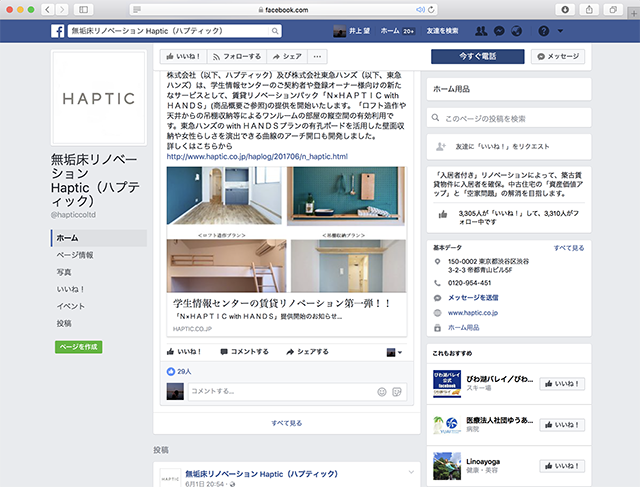Click the page シェア button
Viewport: 640px width, 487px height.
click(287, 56)
